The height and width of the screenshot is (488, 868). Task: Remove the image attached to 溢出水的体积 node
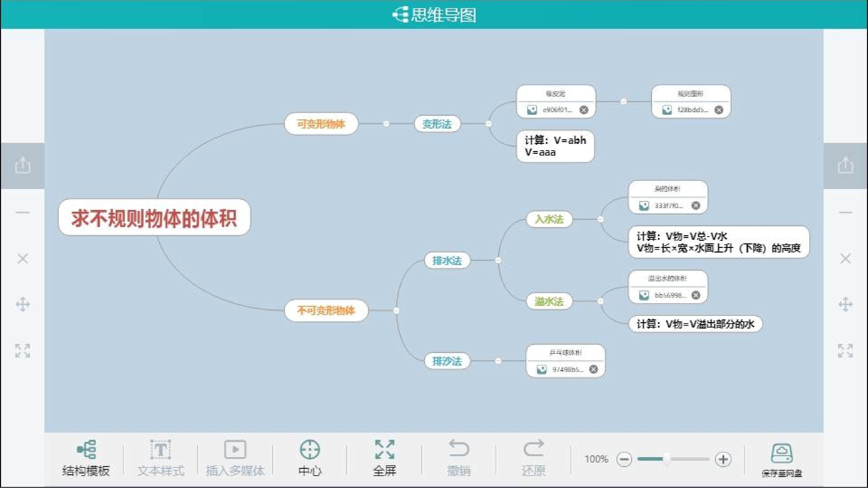tap(695, 295)
